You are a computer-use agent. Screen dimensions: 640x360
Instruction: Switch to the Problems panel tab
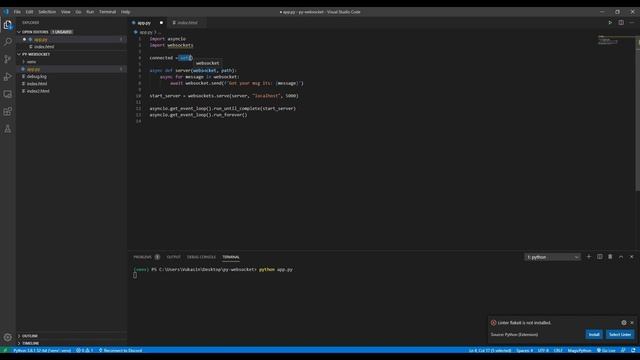pyautogui.click(x=142, y=257)
